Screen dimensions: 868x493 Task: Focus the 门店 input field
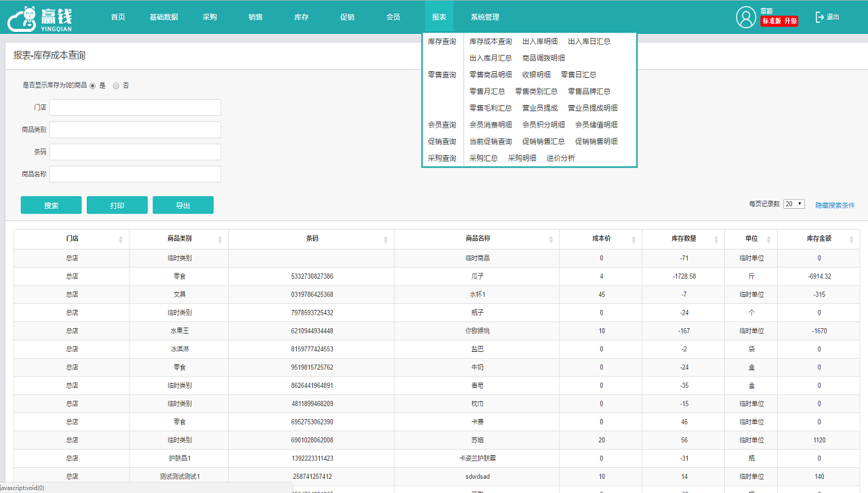[x=135, y=108]
